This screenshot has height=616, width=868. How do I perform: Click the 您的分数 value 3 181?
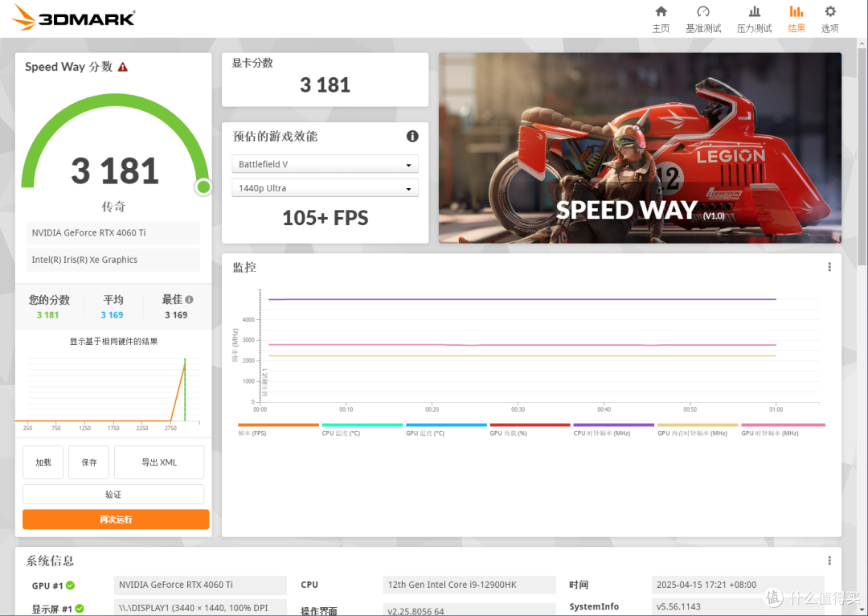(47, 315)
